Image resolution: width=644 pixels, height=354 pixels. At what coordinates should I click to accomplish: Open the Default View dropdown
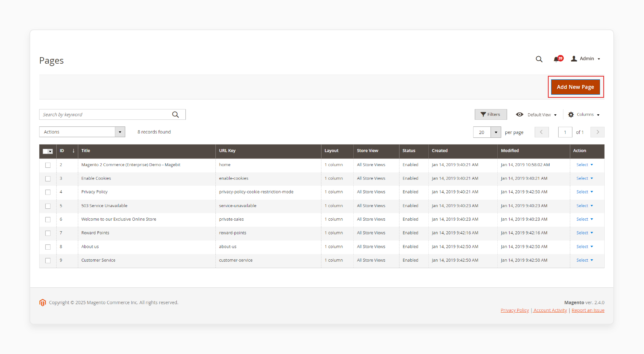coord(537,115)
